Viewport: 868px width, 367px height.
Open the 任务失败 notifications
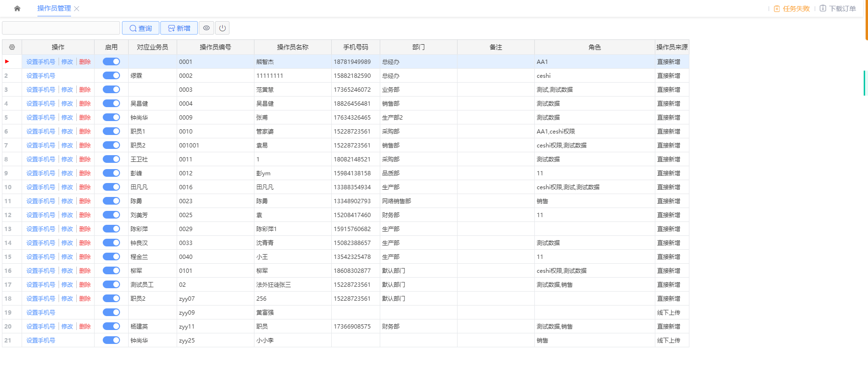[792, 9]
